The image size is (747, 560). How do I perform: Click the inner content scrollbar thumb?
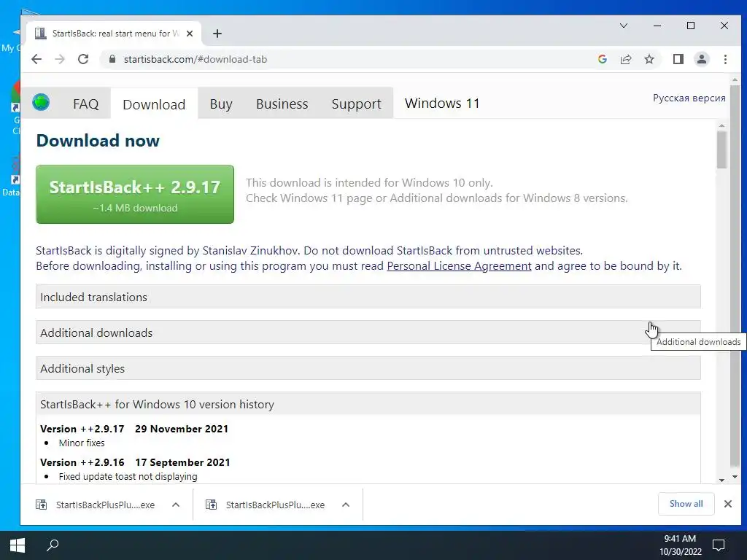pyautogui.click(x=721, y=149)
